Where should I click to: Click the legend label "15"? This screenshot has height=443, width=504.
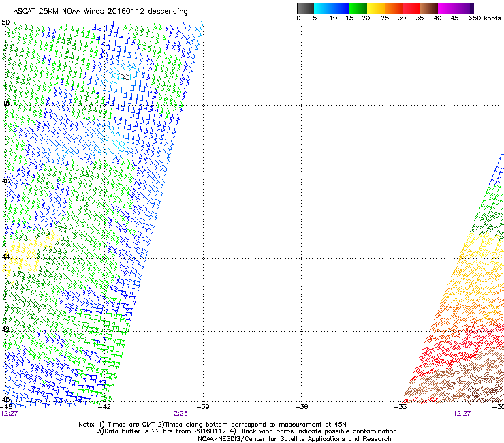(349, 18)
